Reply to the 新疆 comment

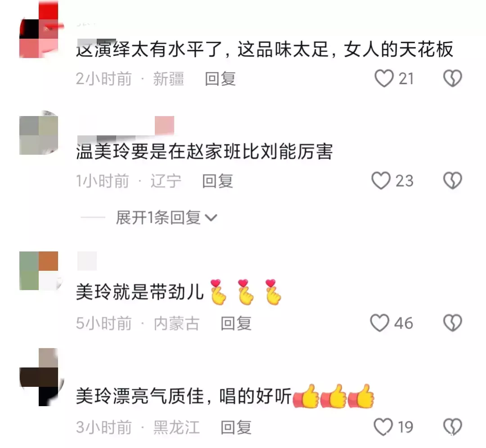[x=220, y=79]
